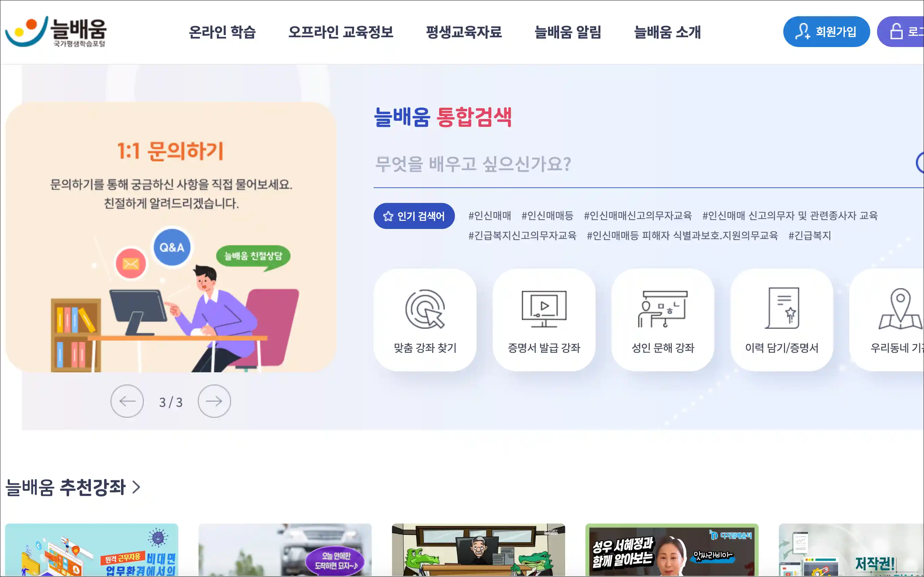Open the 맞춤 강좌 찾기 target icon

tap(425, 309)
